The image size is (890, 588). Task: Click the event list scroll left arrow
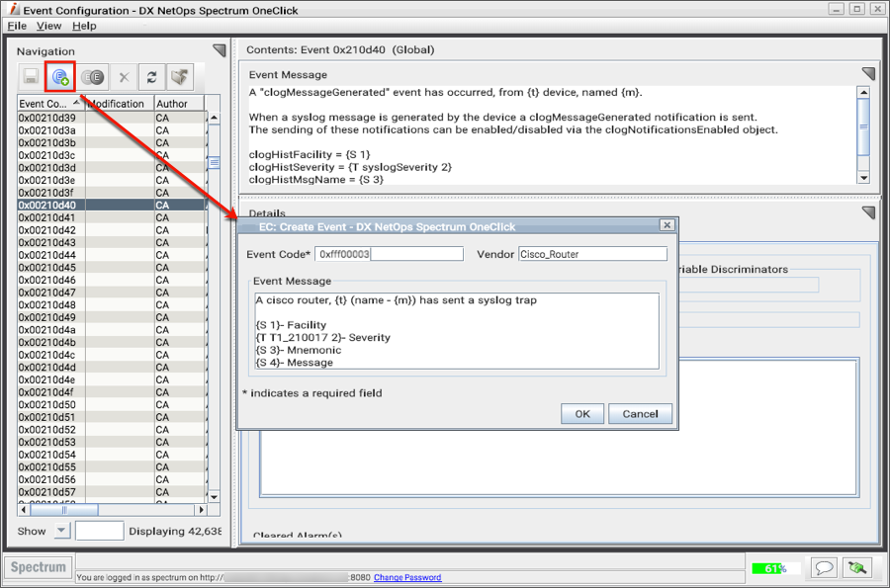click(x=24, y=510)
